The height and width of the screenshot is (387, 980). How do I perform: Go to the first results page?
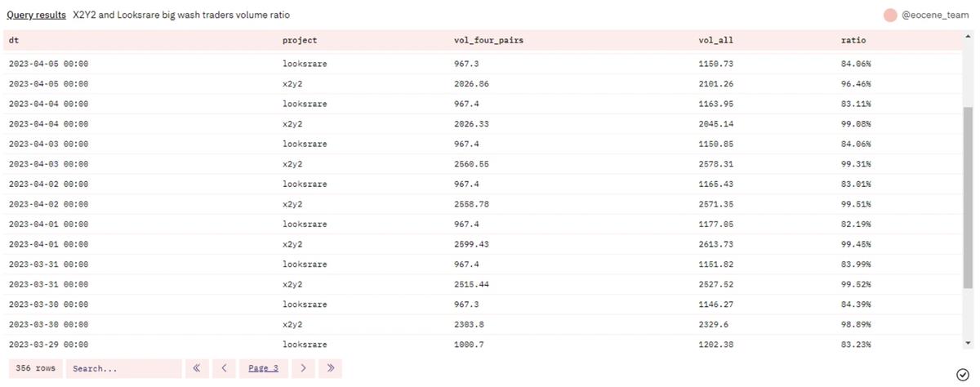(196, 368)
